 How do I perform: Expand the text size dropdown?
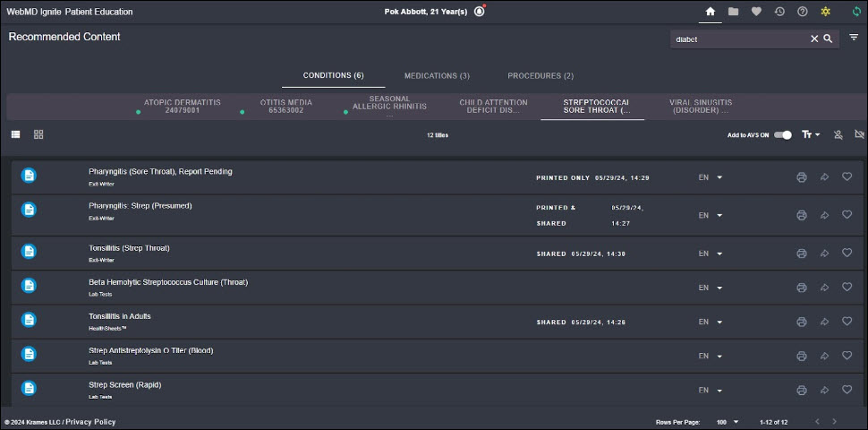(811, 134)
